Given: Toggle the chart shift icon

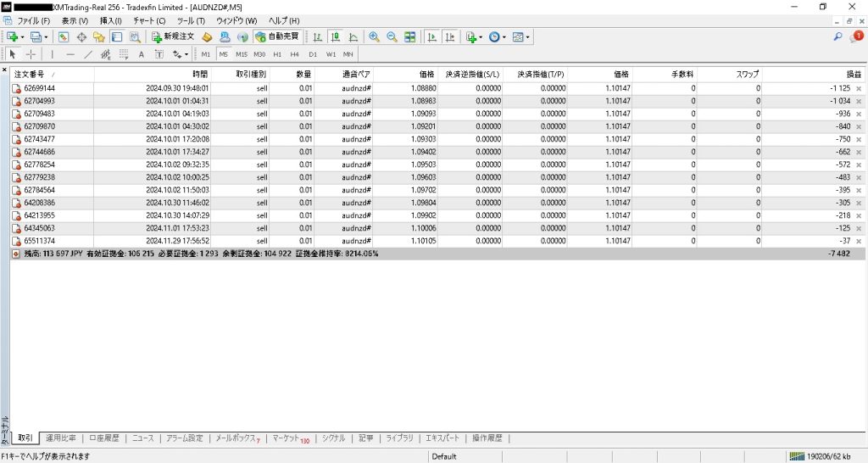Looking at the screenshot, I should click(450, 36).
